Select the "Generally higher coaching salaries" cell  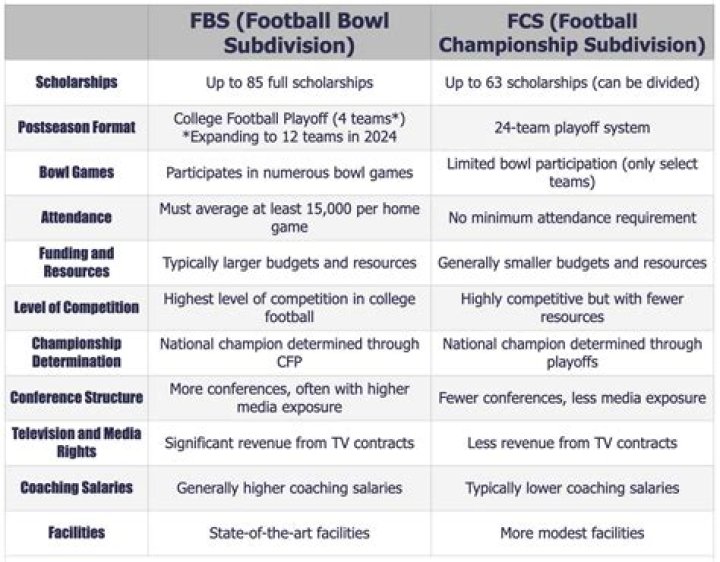click(289, 488)
